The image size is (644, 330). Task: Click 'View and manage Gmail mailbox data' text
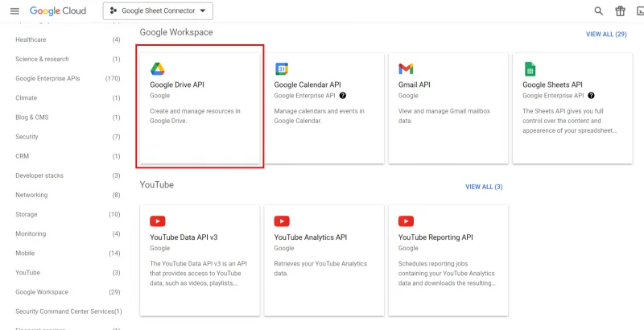[x=444, y=116]
